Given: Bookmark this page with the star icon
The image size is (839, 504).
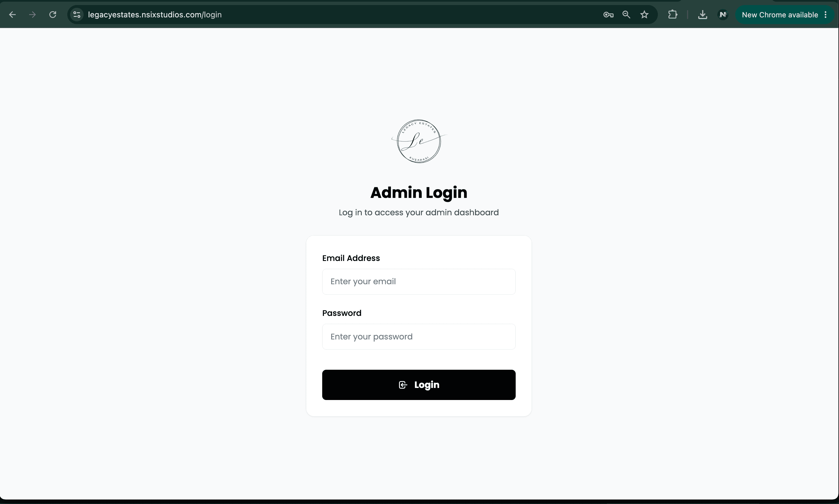Looking at the screenshot, I should click(644, 15).
